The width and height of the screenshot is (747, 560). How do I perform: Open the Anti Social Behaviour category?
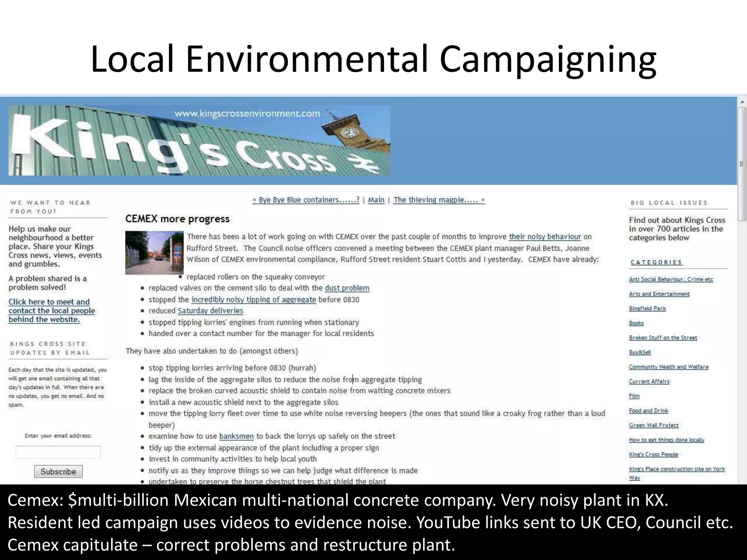click(x=671, y=279)
